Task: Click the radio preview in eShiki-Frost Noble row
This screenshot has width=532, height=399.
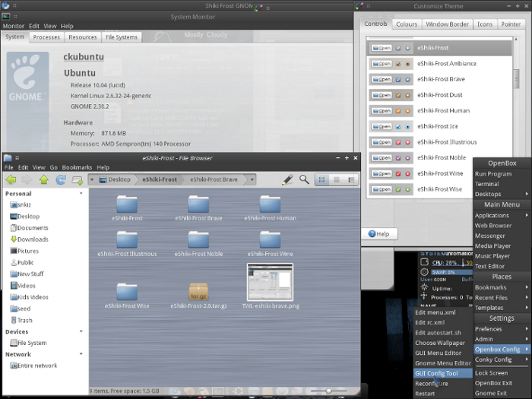Action: pyautogui.click(x=408, y=158)
